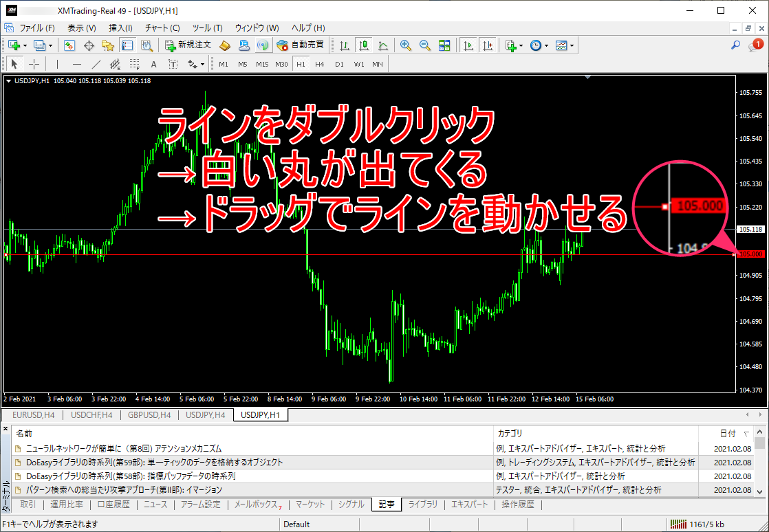
Task: Select the vertical line tool
Action: 57,64
